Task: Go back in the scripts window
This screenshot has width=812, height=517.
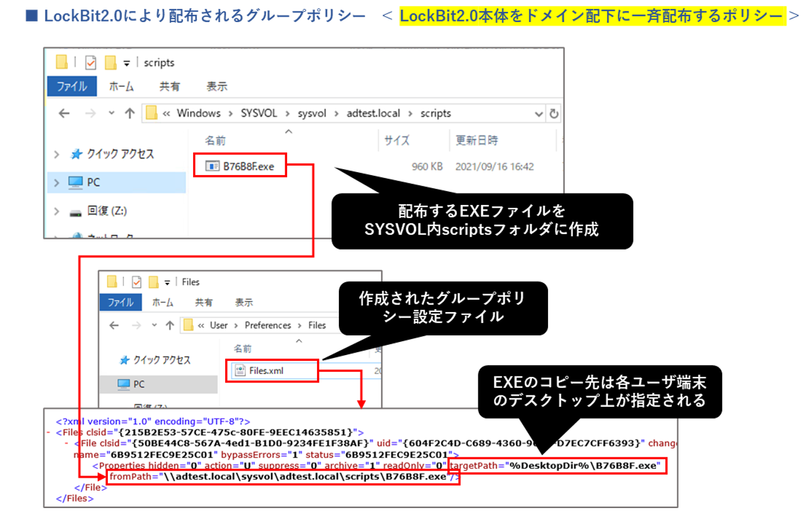Action: pos(64,113)
